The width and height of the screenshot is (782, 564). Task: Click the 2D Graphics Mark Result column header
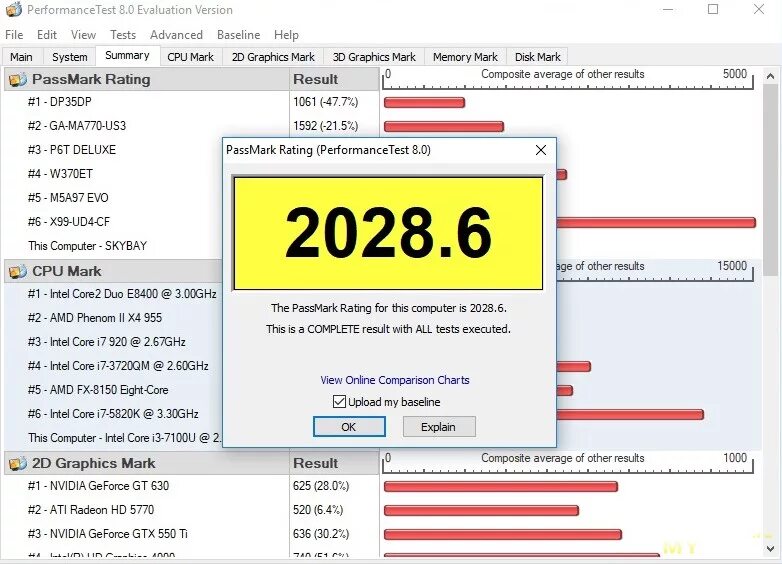[x=334, y=463]
